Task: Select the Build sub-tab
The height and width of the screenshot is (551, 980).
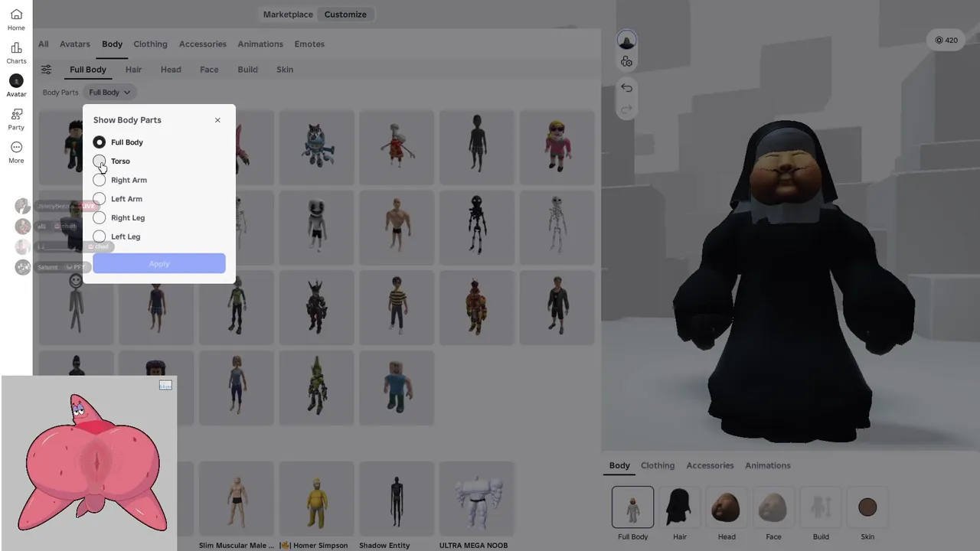Action: [x=247, y=70]
